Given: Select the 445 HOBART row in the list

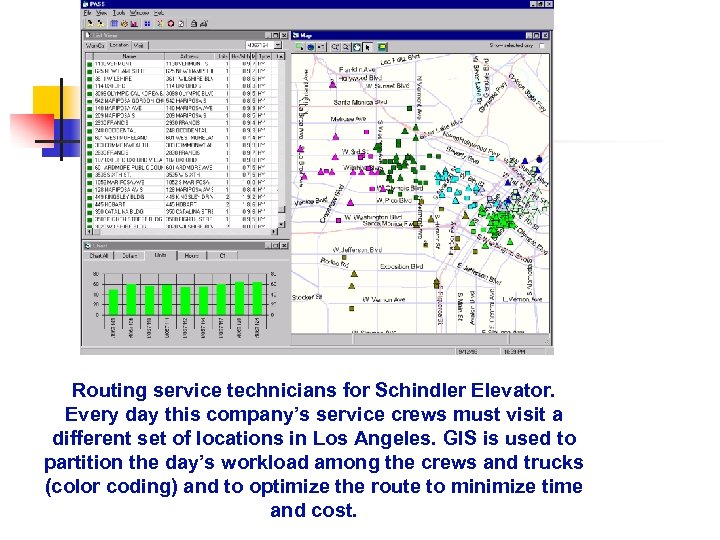Looking at the screenshot, I should (182, 204).
